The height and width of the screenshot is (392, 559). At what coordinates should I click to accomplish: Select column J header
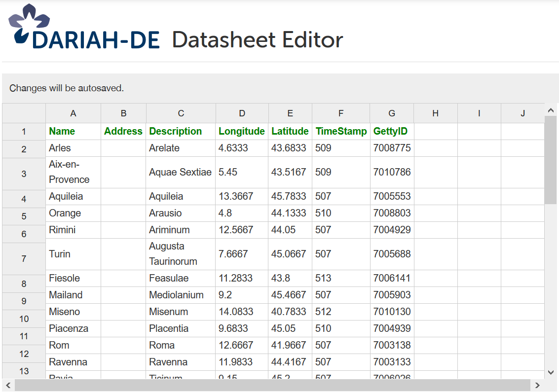(522, 113)
